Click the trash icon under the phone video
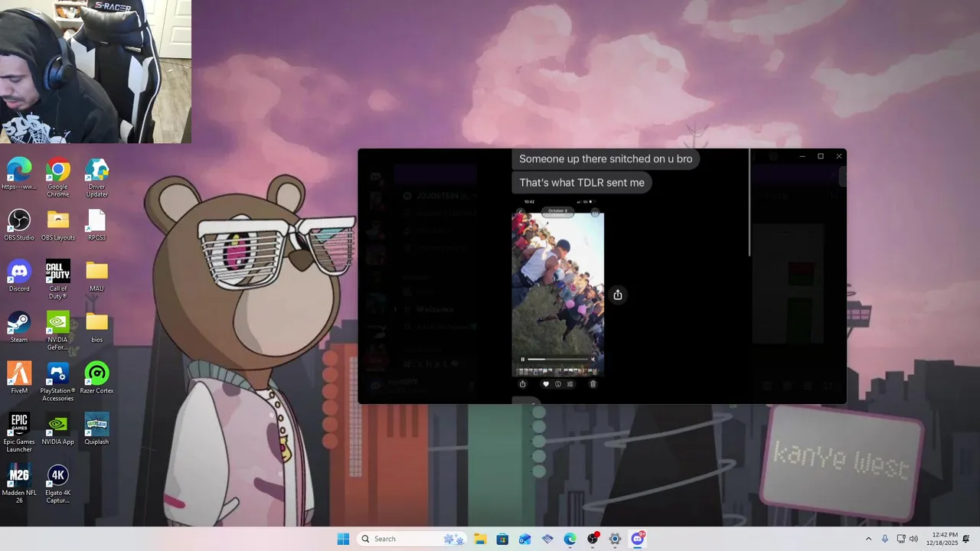980x551 pixels. click(x=593, y=384)
